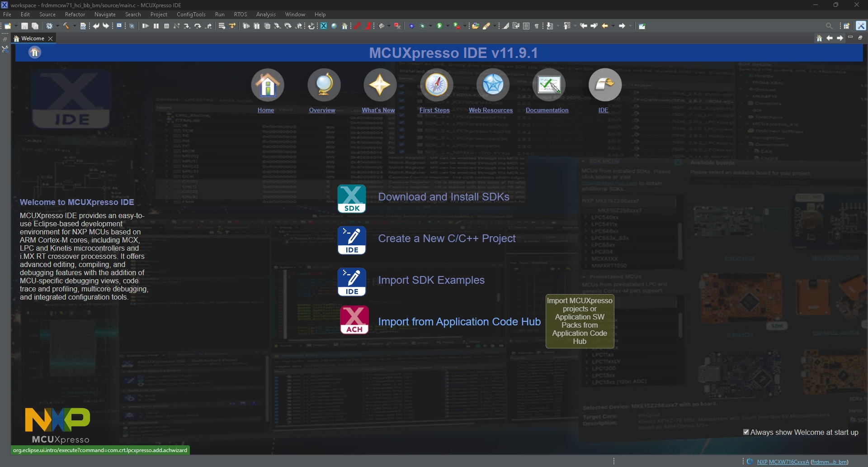
Task: Toggle the yellow Instruction Stepping Mode icon
Action: [232, 26]
